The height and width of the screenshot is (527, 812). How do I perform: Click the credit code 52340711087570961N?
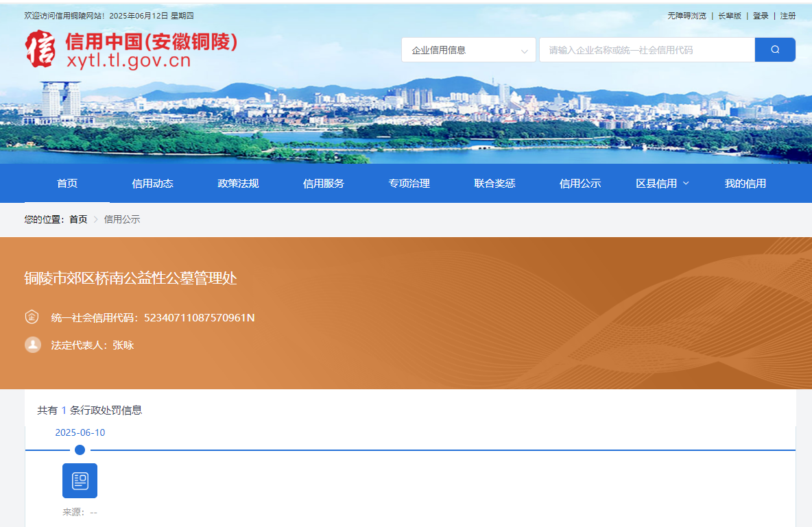coord(200,317)
